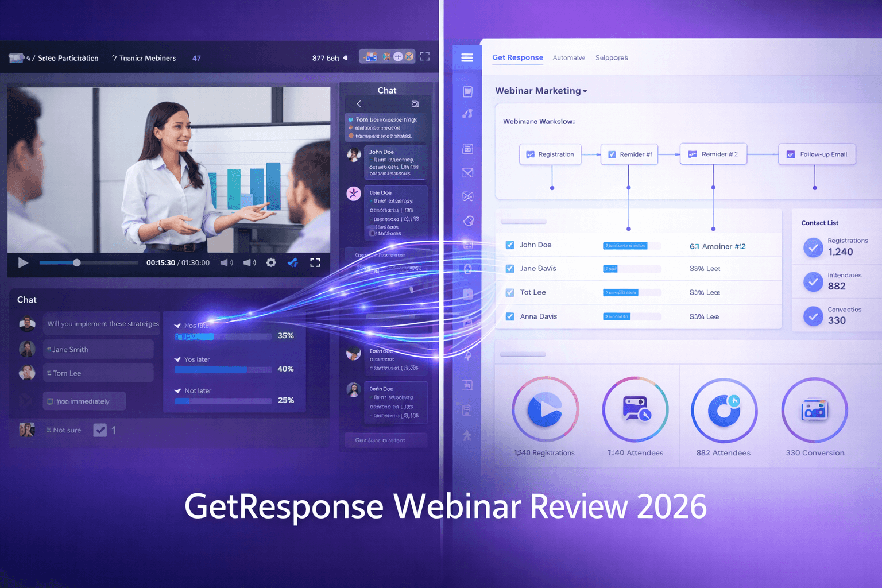Select the envelope icon in the GetResponse sidebar

[x=467, y=172]
